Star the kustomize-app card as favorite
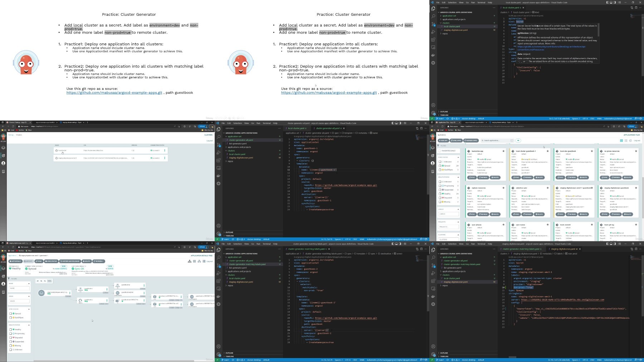 coord(504,151)
